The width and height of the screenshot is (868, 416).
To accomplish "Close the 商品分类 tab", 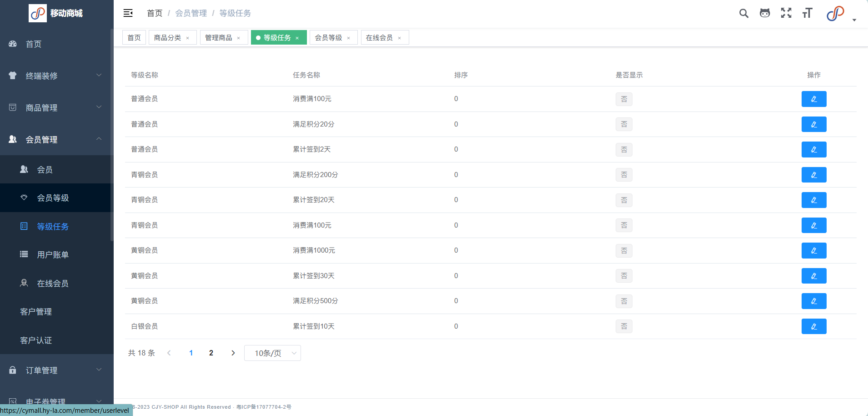I will point(188,38).
